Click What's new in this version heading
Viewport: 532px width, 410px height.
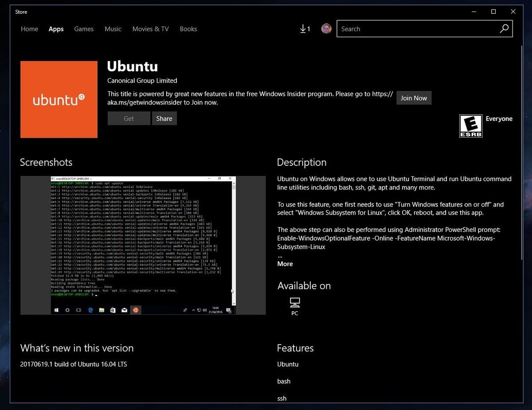(77, 348)
